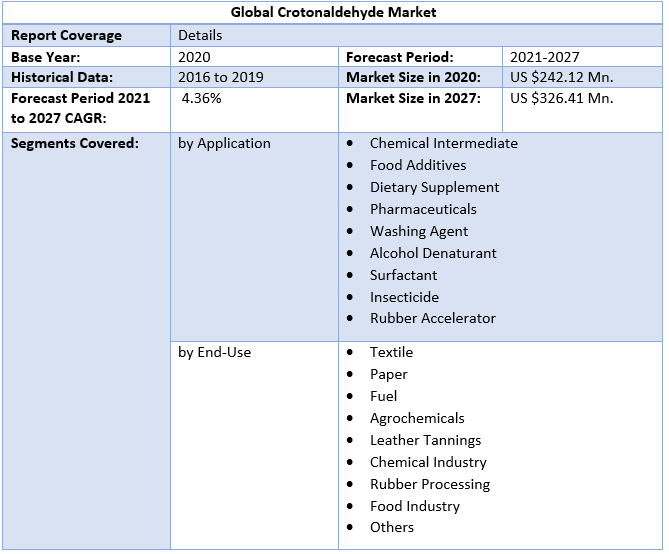669x554 pixels.
Task: Select the US $326.41 Mn. value
Action: pos(561,98)
